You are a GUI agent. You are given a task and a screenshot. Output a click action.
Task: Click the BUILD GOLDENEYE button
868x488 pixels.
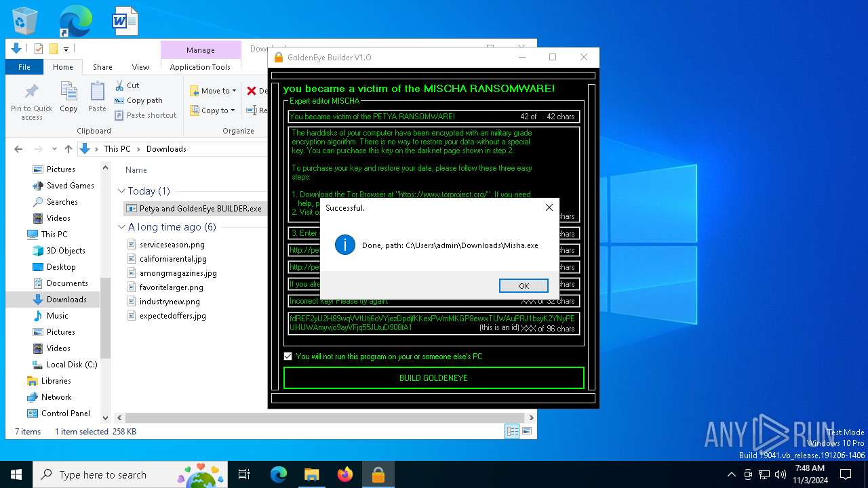click(x=433, y=378)
